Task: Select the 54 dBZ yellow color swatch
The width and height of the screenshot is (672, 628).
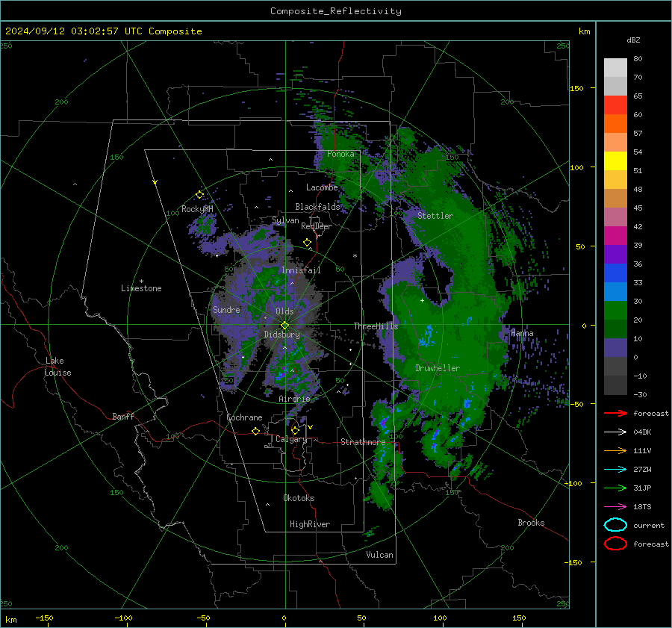Action: (x=615, y=161)
